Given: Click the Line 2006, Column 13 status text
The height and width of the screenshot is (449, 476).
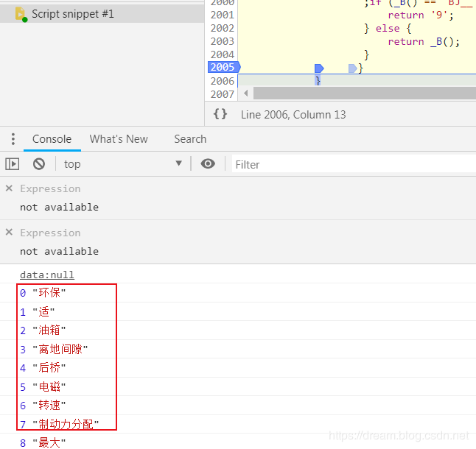Looking at the screenshot, I should [293, 115].
